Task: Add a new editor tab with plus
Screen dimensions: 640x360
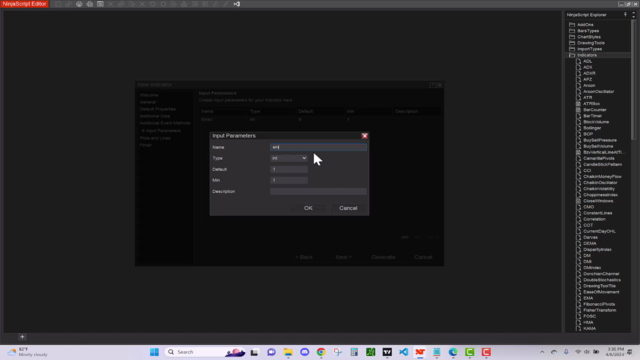Action: (x=22, y=337)
